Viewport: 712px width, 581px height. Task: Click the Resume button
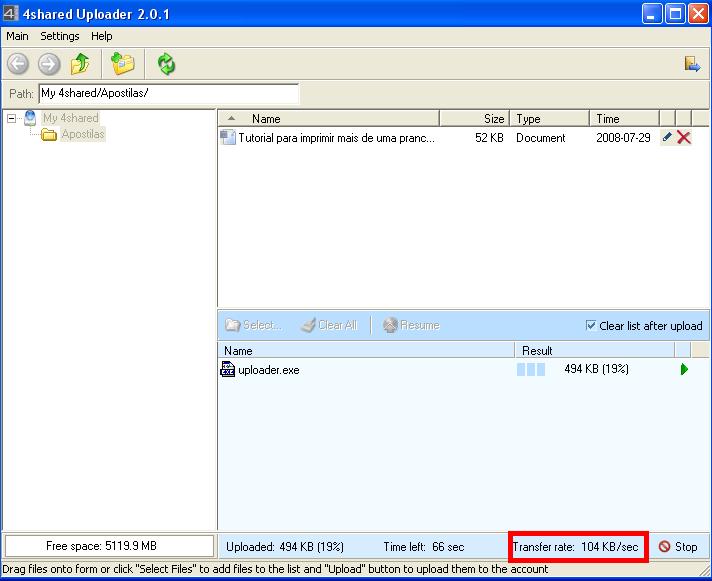(411, 325)
